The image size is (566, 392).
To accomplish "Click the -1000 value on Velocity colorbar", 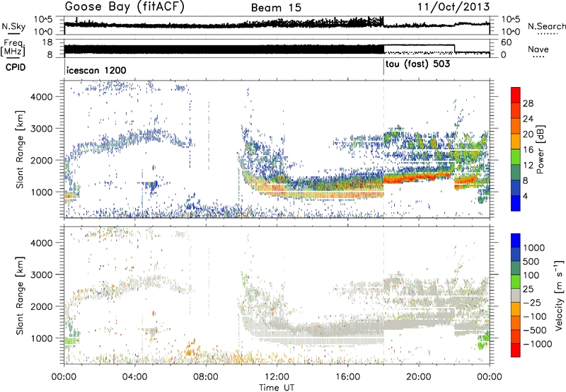I will tap(538, 344).
